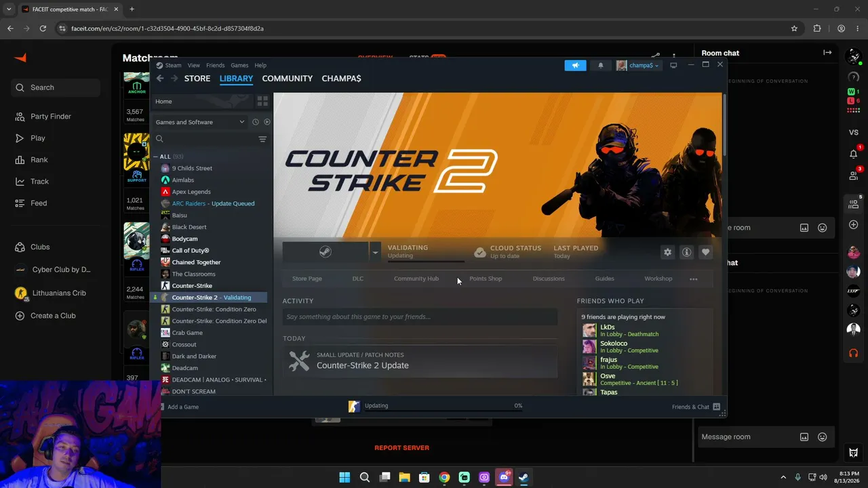Open emoji picker in Message room field
Image resolution: width=868 pixels, height=488 pixels.
[823, 437]
